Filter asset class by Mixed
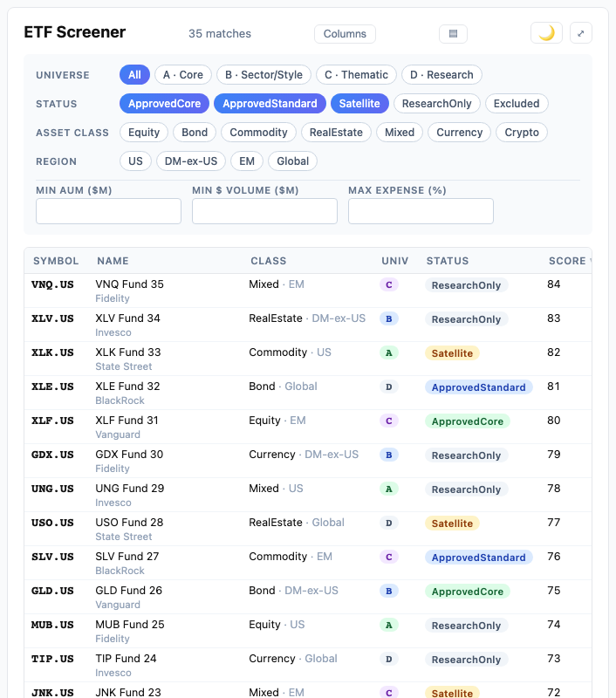Viewport: 616px width, 698px height. (400, 133)
